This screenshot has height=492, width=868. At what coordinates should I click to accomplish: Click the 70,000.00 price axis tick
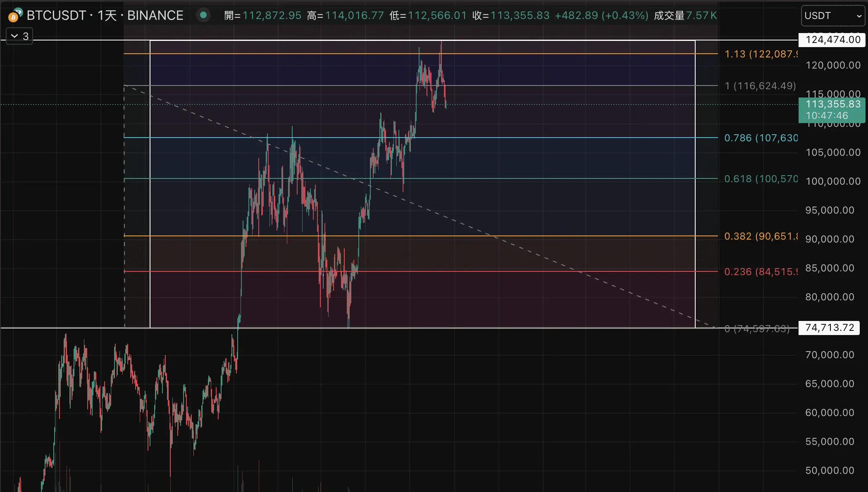(830, 355)
